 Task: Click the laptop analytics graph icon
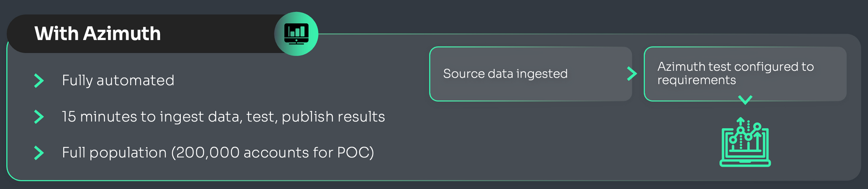point(745,142)
